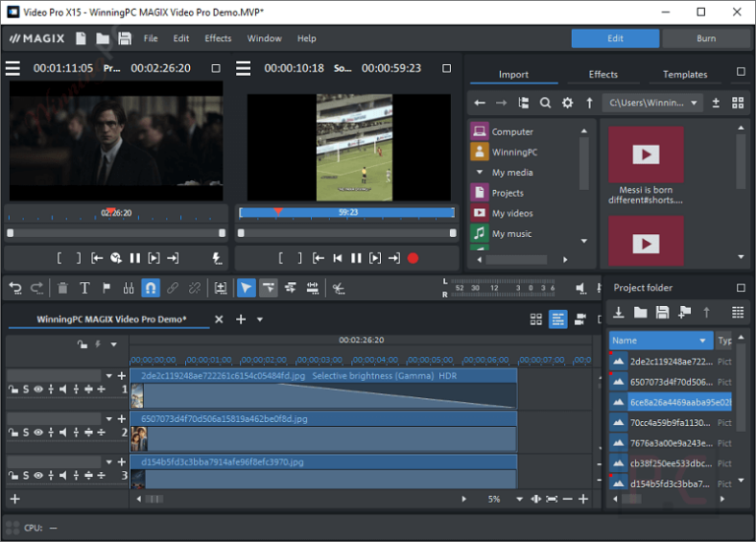Viewport: 756px width, 542px height.
Task: Go up one folder level in media browser
Action: coord(590,102)
